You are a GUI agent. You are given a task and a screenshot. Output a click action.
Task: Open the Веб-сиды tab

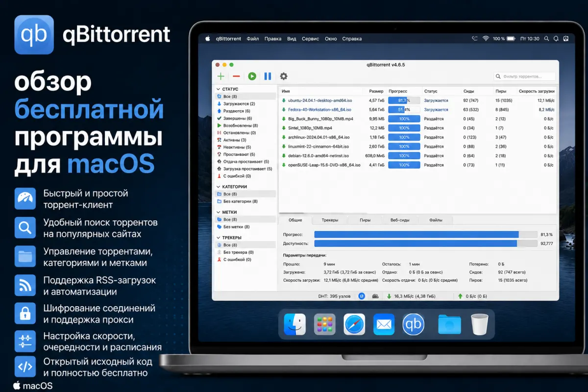400,220
